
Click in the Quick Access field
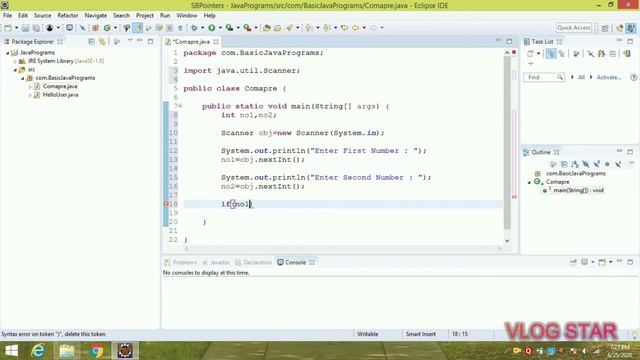point(574,28)
